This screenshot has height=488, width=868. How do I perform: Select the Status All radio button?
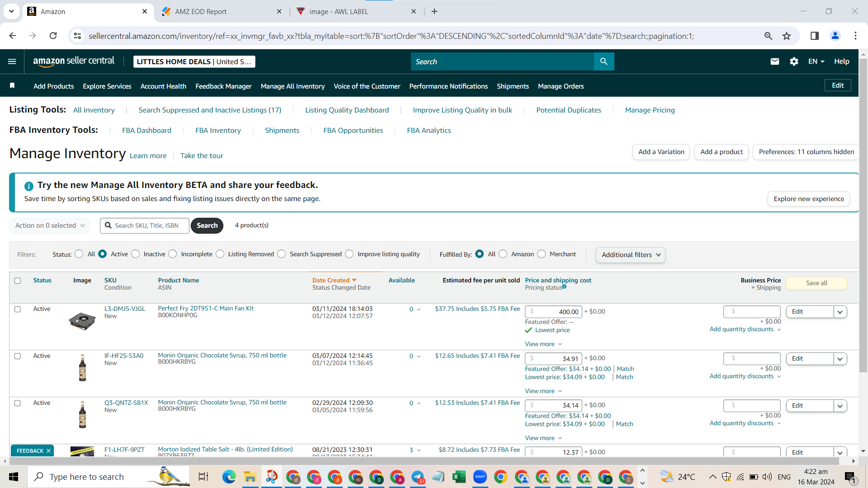pos(79,254)
